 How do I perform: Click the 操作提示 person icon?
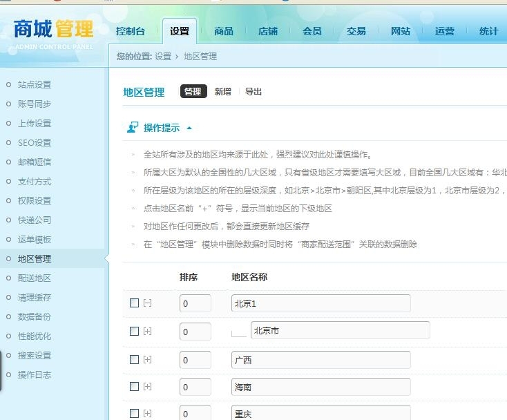pyautogui.click(x=133, y=127)
